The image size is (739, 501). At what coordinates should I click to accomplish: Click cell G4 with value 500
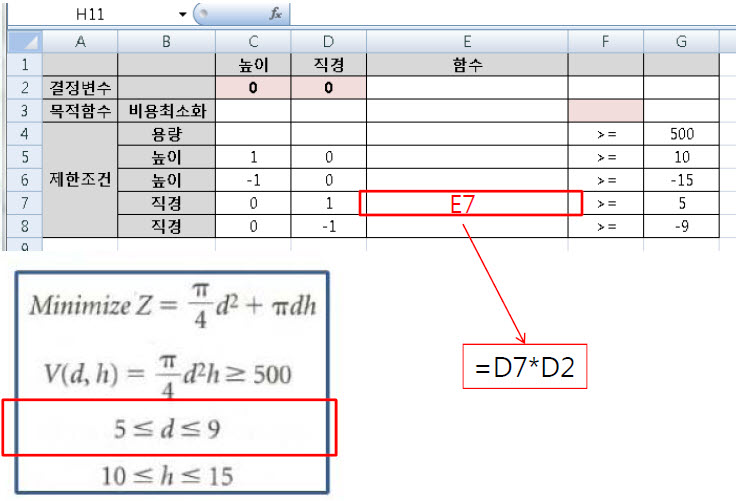tap(681, 134)
